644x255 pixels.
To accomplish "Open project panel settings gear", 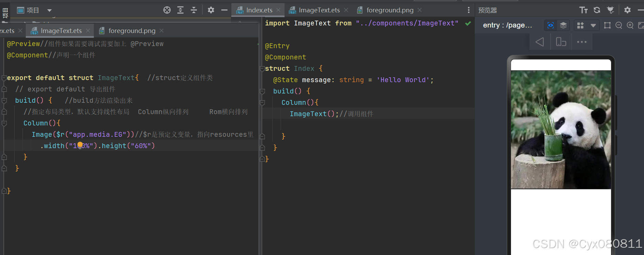I will click(x=211, y=10).
